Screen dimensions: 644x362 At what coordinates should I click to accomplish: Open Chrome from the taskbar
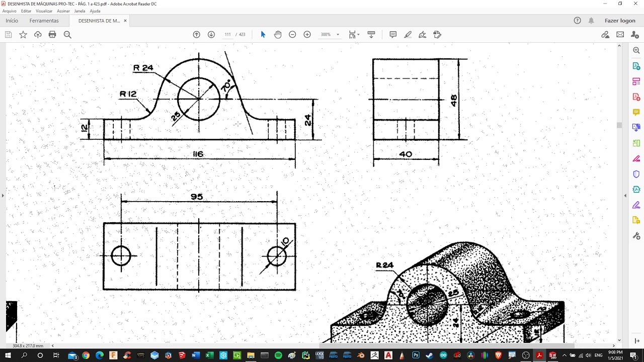86,355
